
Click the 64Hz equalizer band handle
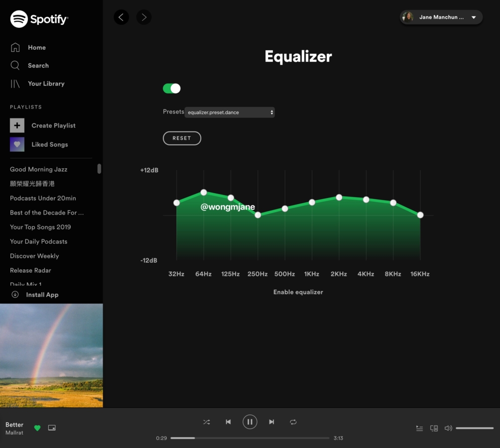point(204,192)
